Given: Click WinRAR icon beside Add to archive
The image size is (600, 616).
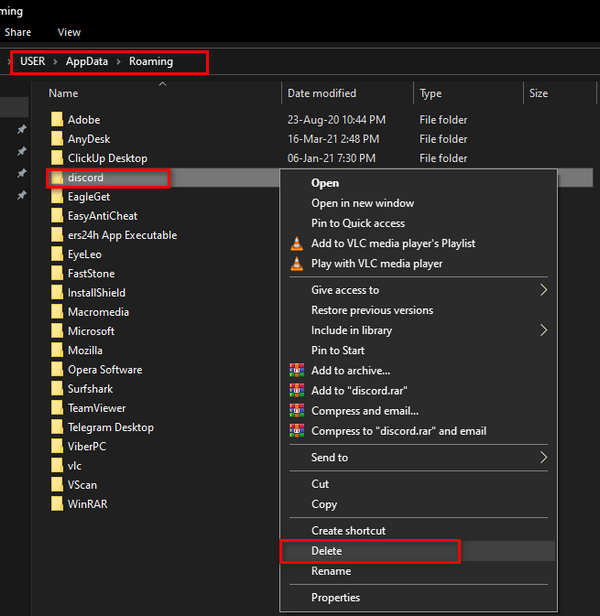Looking at the screenshot, I should pos(297,370).
